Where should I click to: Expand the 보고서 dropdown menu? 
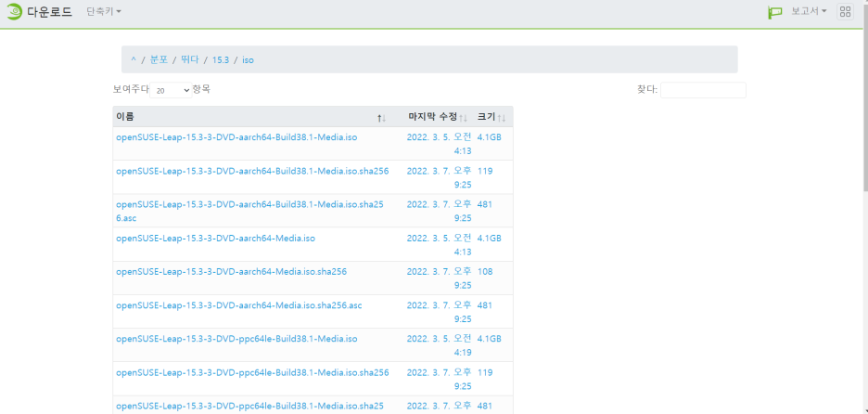pyautogui.click(x=809, y=11)
